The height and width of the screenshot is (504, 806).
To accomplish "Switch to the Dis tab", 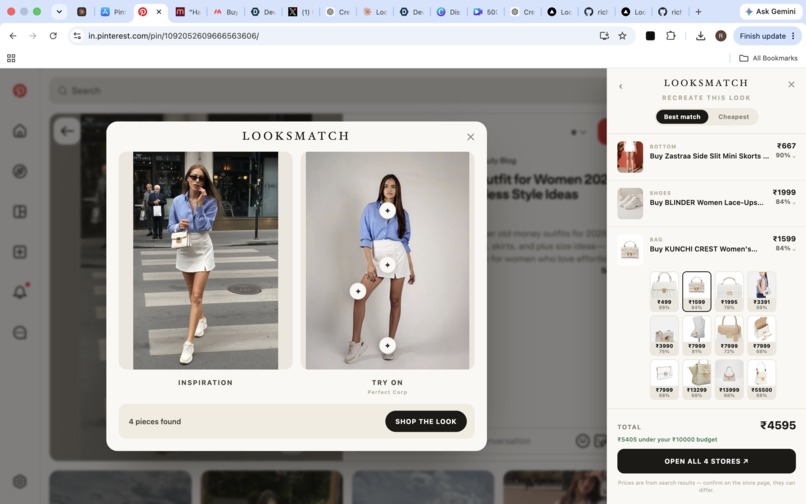I will (x=448, y=12).
